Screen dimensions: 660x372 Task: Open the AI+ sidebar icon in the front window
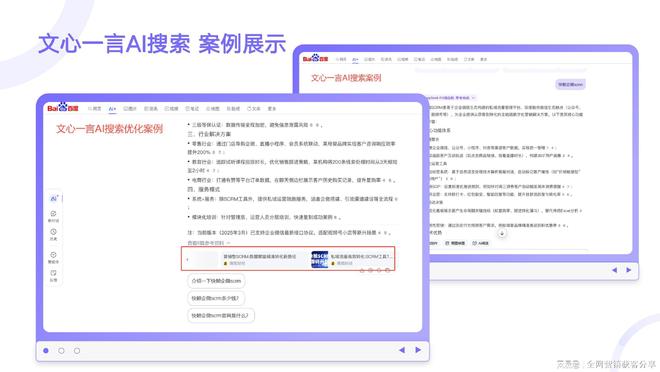(53, 198)
